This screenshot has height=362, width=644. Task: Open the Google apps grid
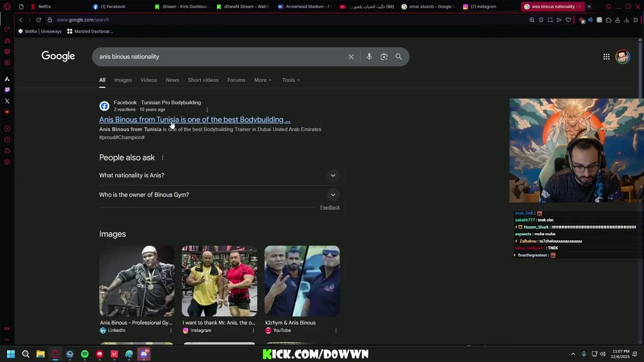(x=606, y=57)
